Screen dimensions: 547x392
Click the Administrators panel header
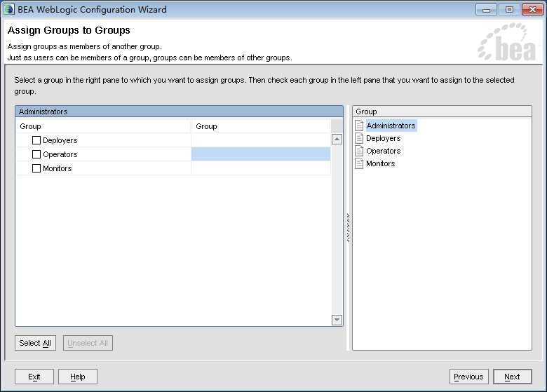coord(179,111)
